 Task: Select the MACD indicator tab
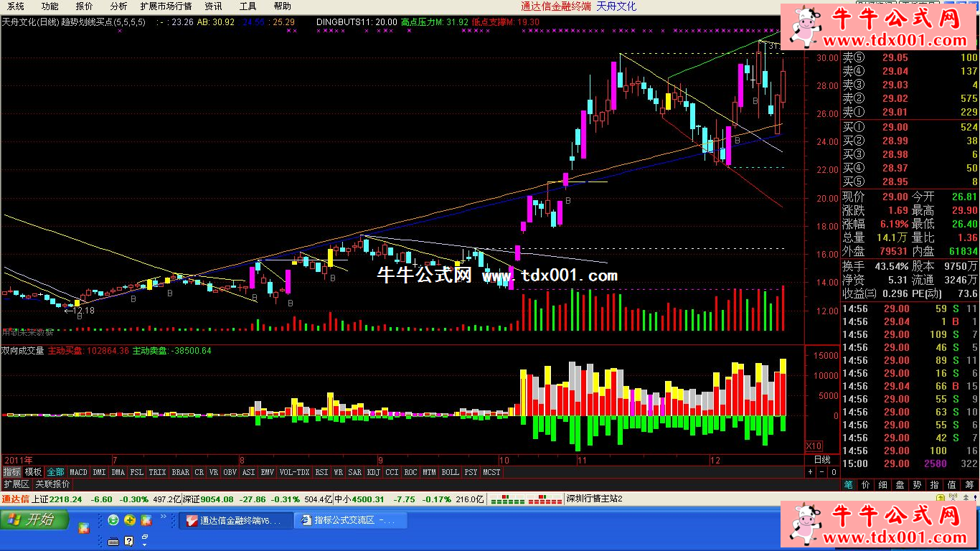coord(78,472)
